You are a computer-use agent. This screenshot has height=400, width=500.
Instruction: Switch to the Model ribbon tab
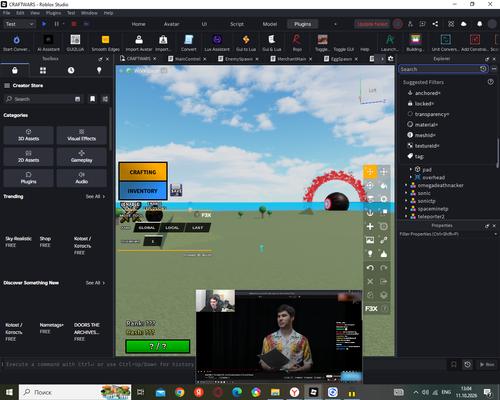[270, 24]
